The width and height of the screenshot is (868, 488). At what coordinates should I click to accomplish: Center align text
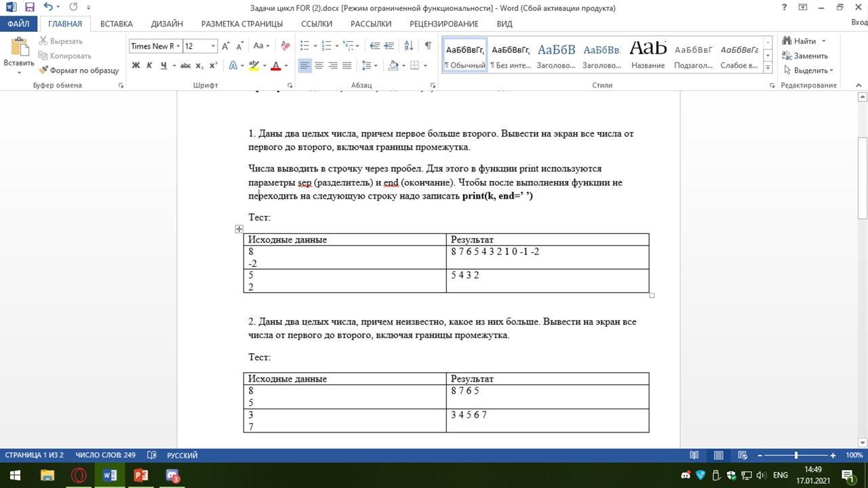(319, 66)
